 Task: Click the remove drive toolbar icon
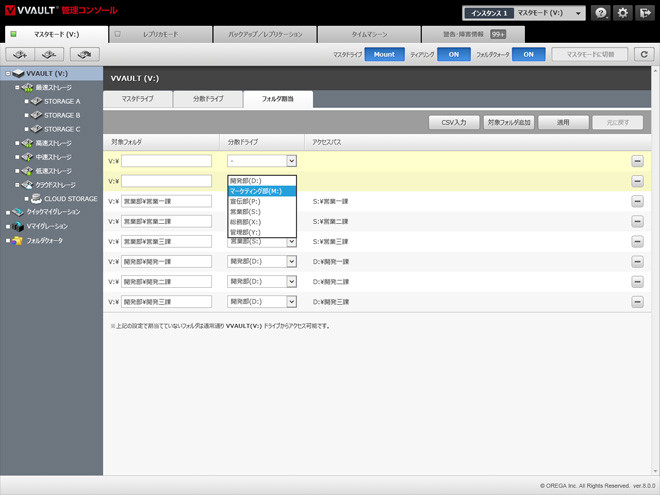click(x=49, y=54)
